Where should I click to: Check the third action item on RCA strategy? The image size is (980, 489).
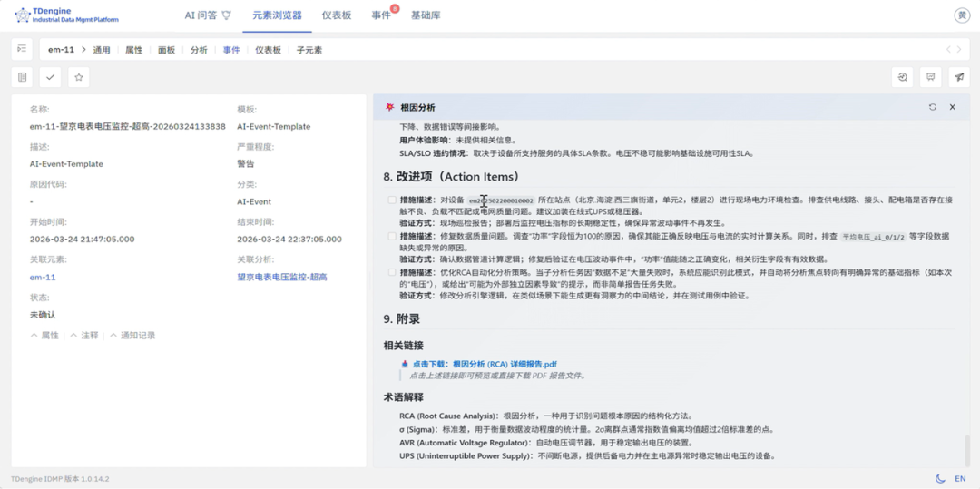[x=392, y=273]
